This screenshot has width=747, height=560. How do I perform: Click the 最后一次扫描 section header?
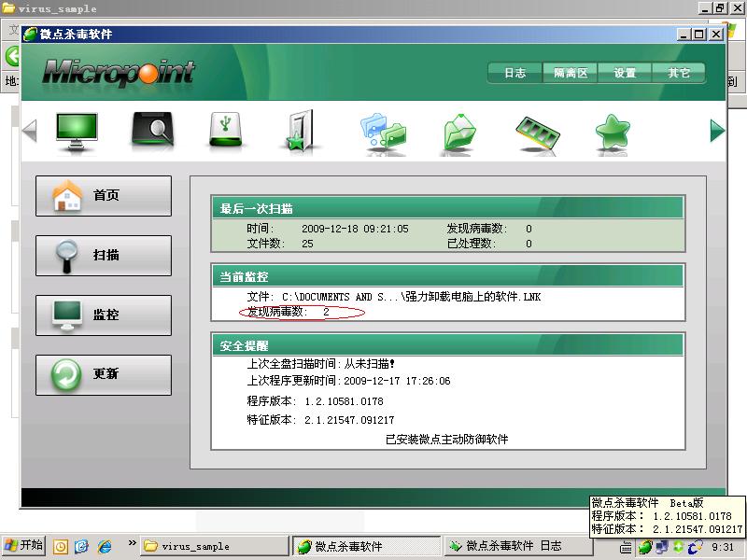pos(448,208)
